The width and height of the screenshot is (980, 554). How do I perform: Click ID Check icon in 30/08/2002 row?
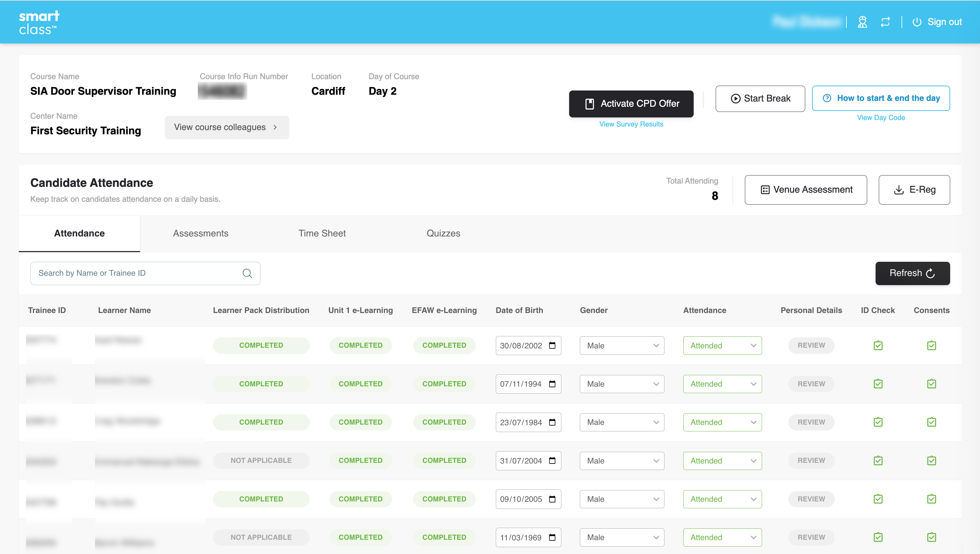point(878,345)
